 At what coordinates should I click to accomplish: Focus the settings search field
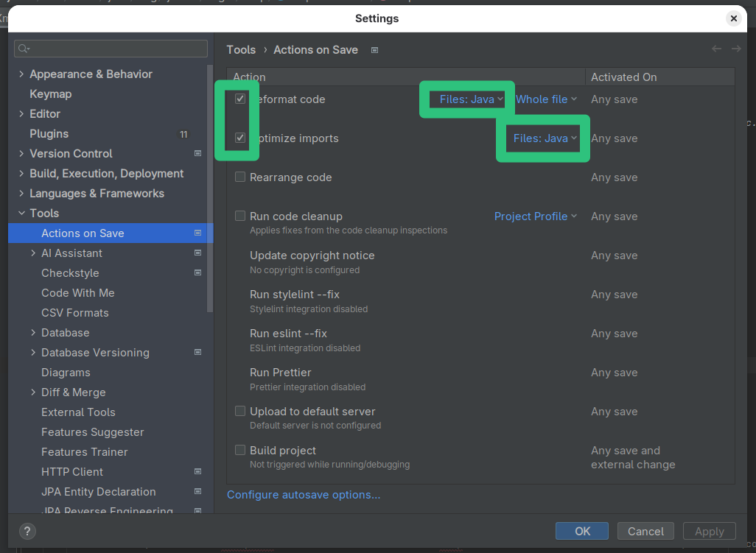111,49
